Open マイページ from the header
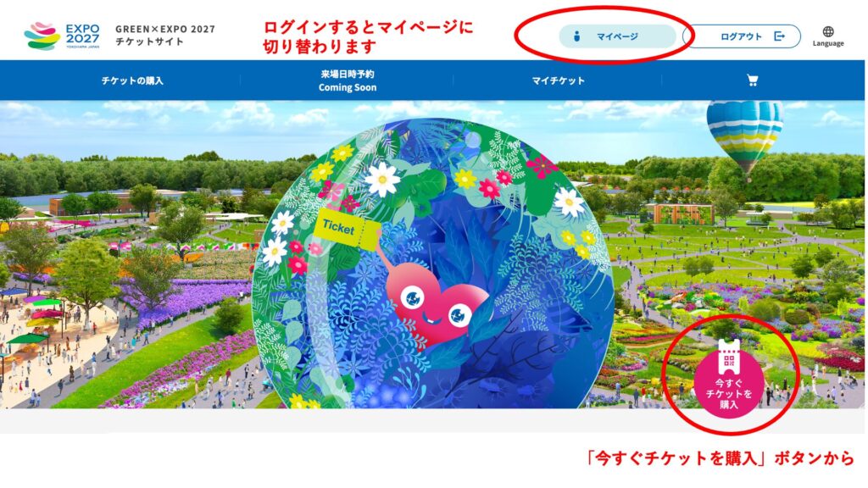 click(x=617, y=36)
